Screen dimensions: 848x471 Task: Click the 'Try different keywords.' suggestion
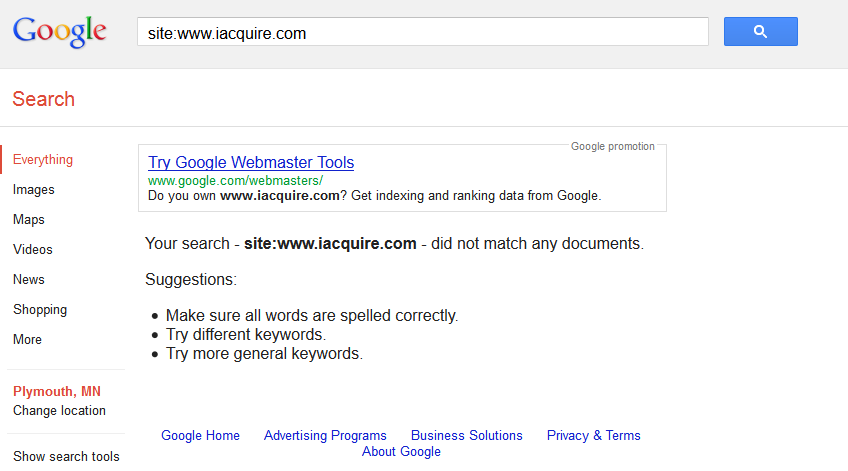tap(246, 335)
